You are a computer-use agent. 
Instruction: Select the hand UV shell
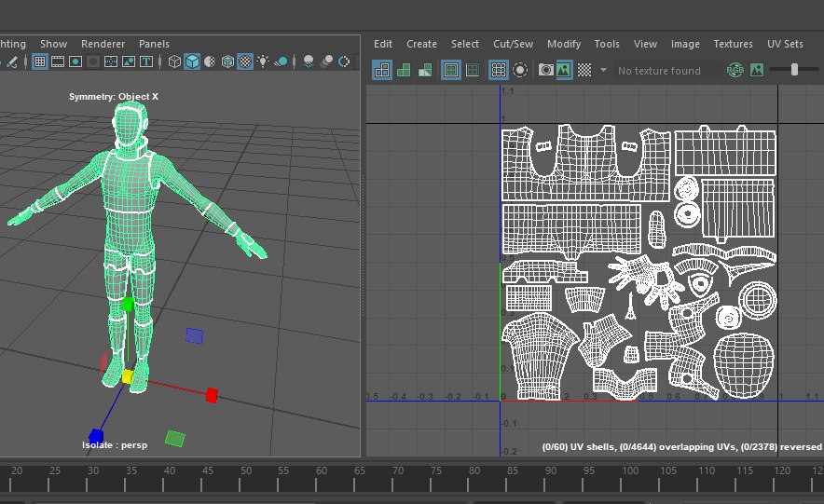click(x=644, y=279)
